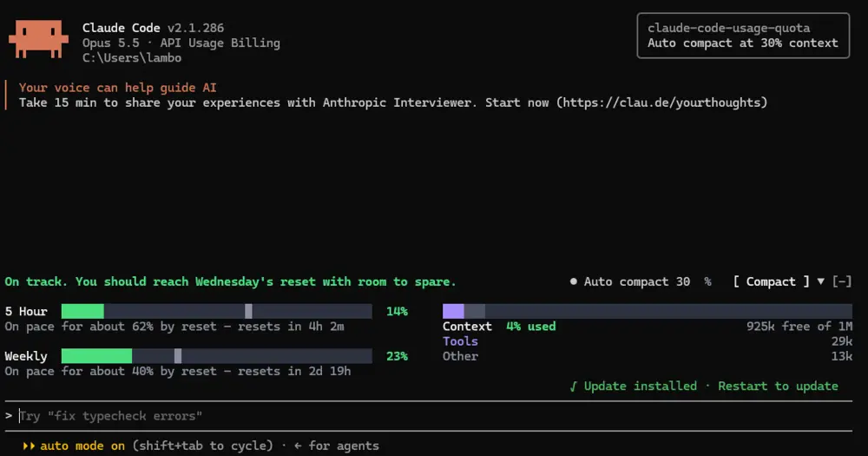
Task: Click 'resets in 2d 19h' line
Action: [294, 371]
